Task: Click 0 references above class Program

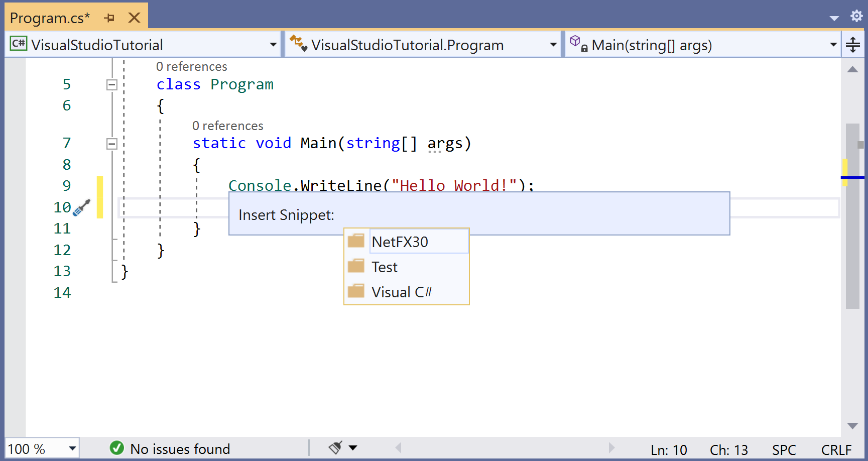Action: 192,66
